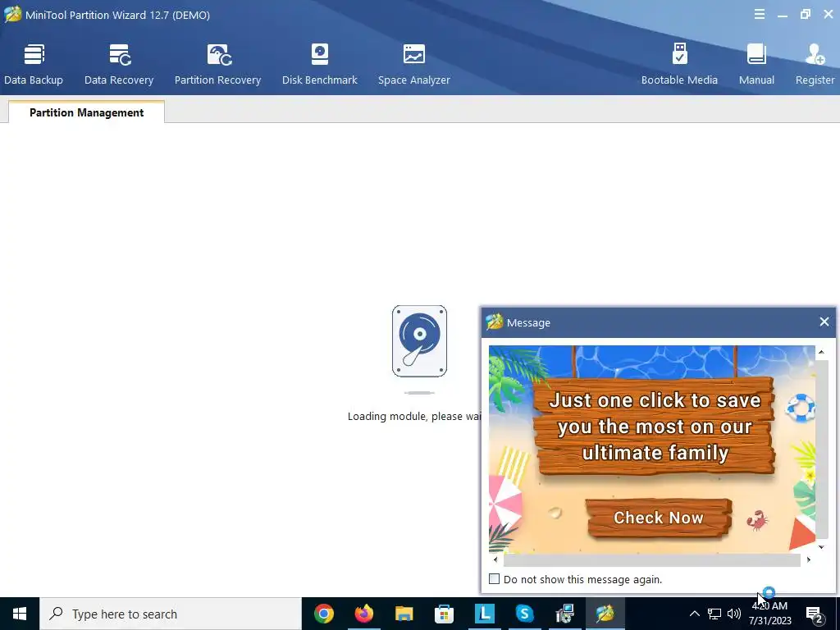Open the volume tray icon
Screen dimensions: 840x630
(x=734, y=614)
